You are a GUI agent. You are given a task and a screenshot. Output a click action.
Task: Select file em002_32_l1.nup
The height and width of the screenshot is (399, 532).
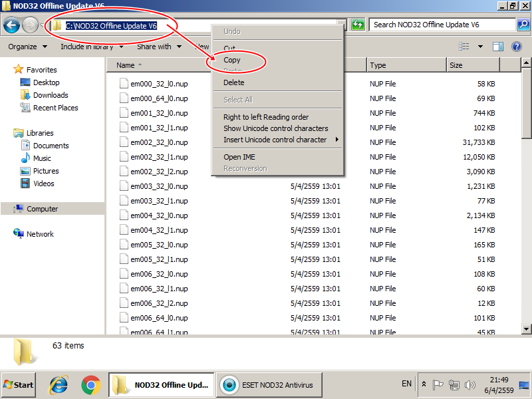tap(159, 157)
